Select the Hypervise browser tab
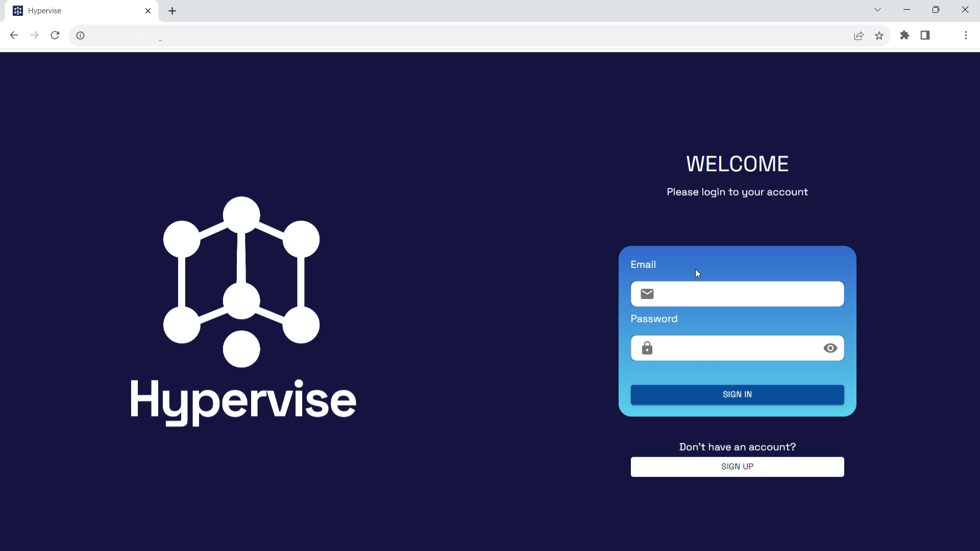 click(82, 11)
